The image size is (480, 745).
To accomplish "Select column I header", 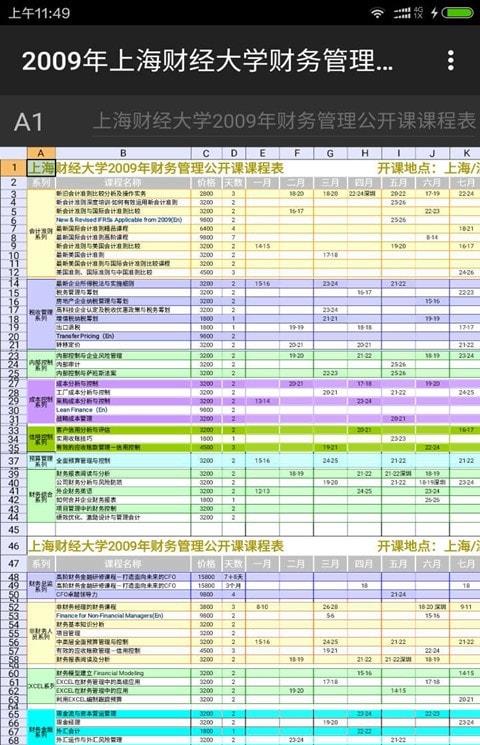I will [x=398, y=153].
